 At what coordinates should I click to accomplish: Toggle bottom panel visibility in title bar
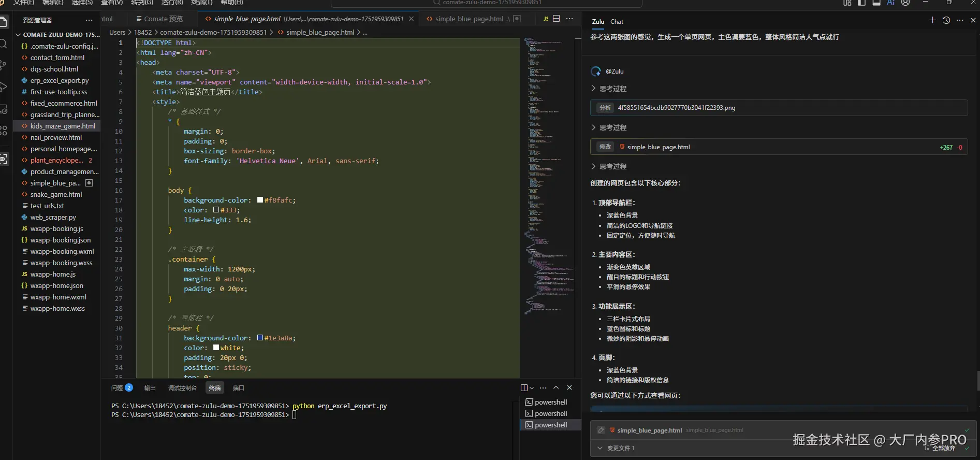(876, 3)
